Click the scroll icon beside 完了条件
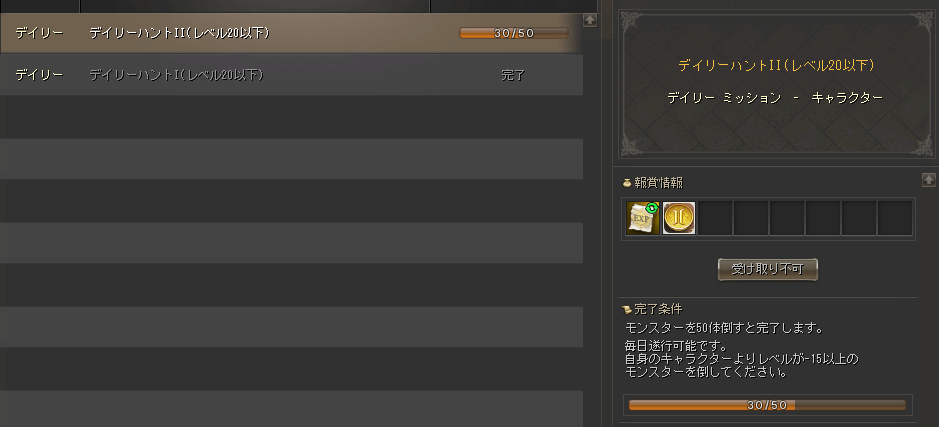The image size is (939, 427). point(627,309)
